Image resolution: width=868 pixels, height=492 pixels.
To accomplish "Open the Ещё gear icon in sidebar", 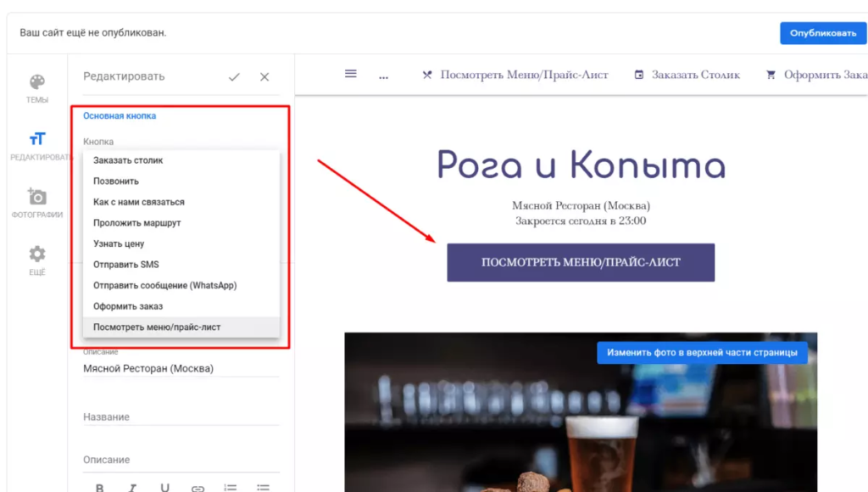I will pos(36,252).
